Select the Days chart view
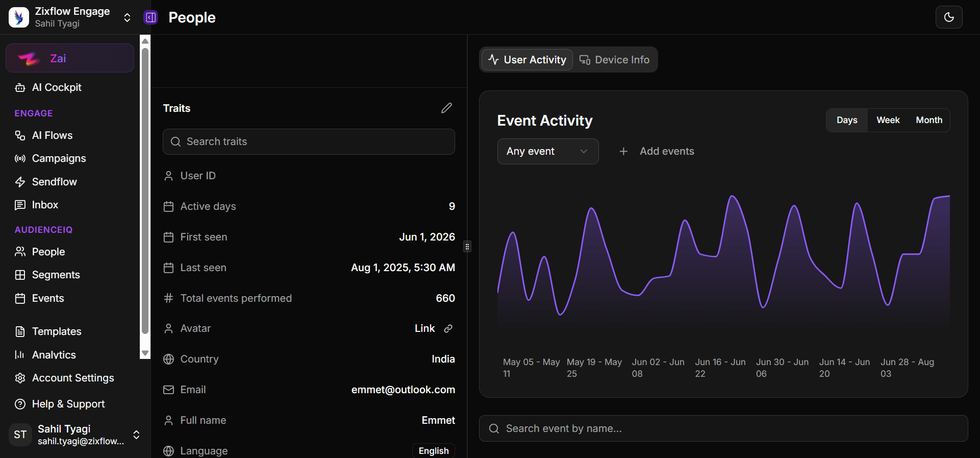 (847, 120)
